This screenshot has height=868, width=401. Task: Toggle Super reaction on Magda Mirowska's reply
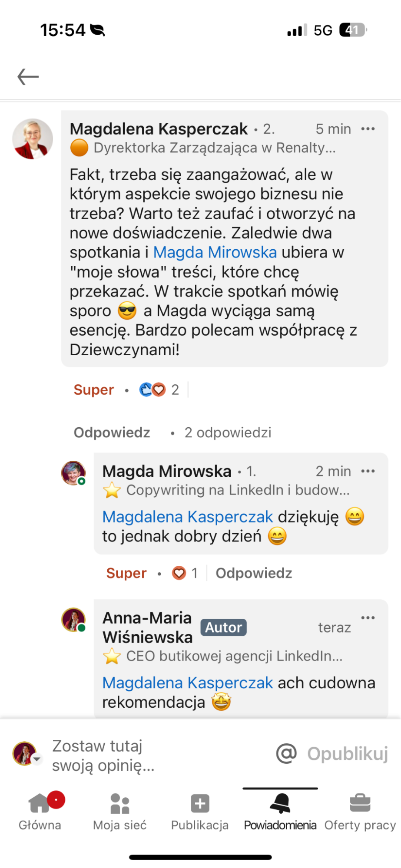click(126, 573)
